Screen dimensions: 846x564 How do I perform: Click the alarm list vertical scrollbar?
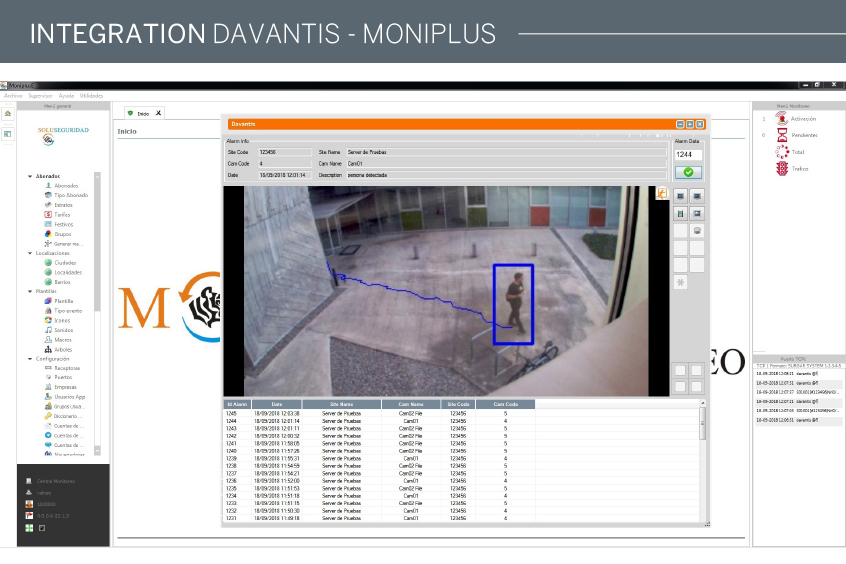click(x=703, y=460)
